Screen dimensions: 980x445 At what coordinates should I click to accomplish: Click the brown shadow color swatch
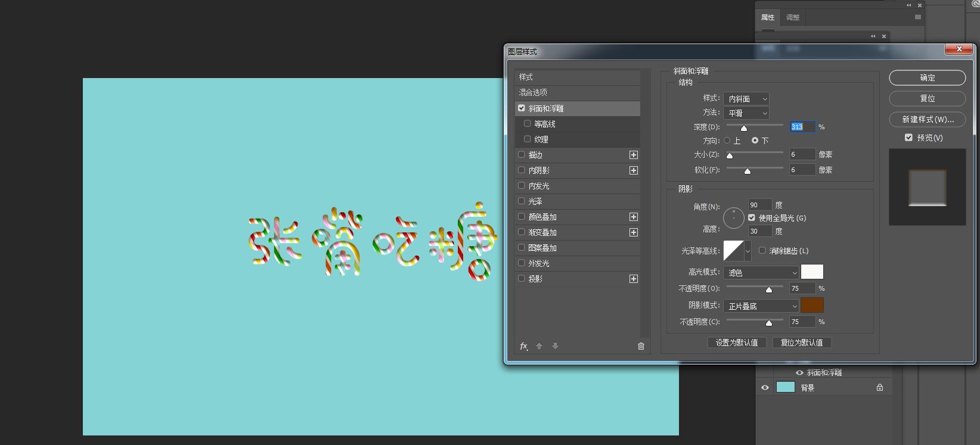812,306
